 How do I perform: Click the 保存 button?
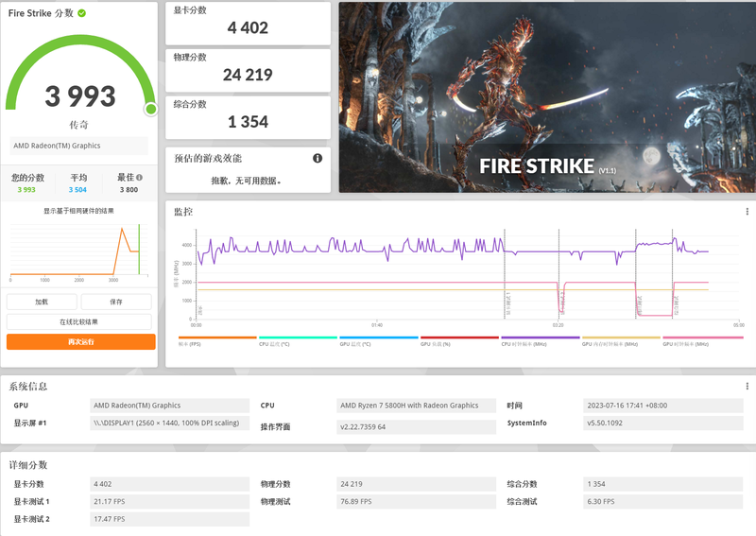pos(116,302)
